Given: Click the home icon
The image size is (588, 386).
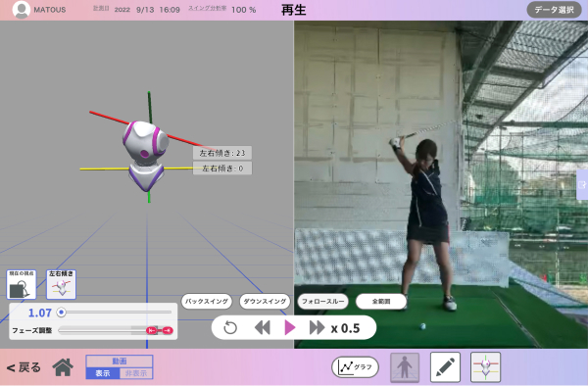Looking at the screenshot, I should [63, 367].
